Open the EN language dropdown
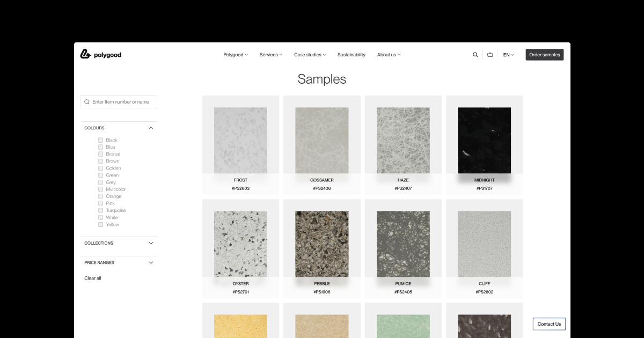 [508, 55]
